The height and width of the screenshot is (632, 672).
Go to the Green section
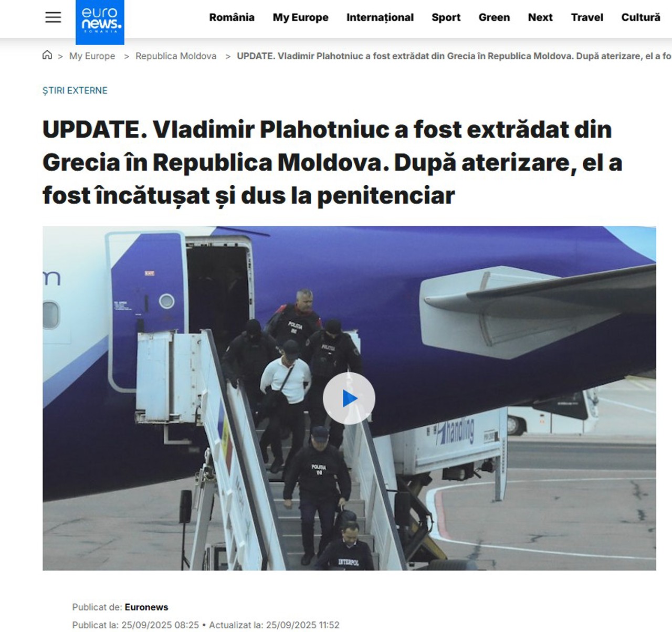coord(494,17)
